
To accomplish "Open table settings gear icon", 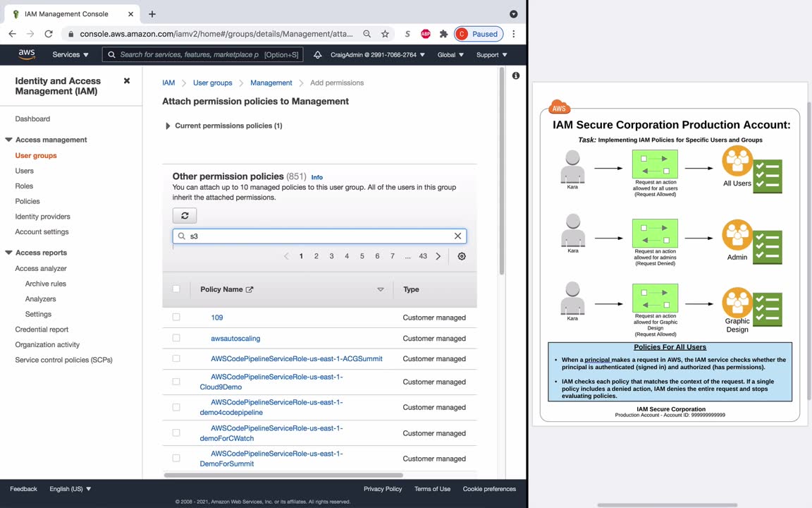I will tap(462, 256).
